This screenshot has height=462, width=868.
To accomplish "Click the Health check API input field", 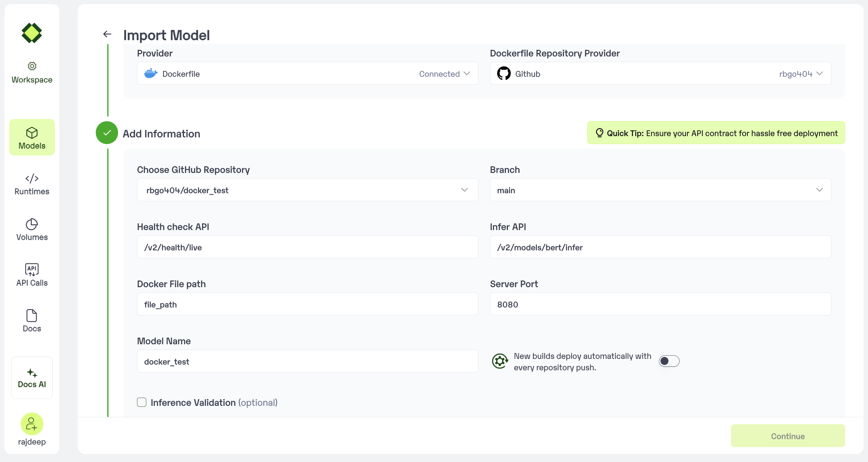I will pos(307,247).
